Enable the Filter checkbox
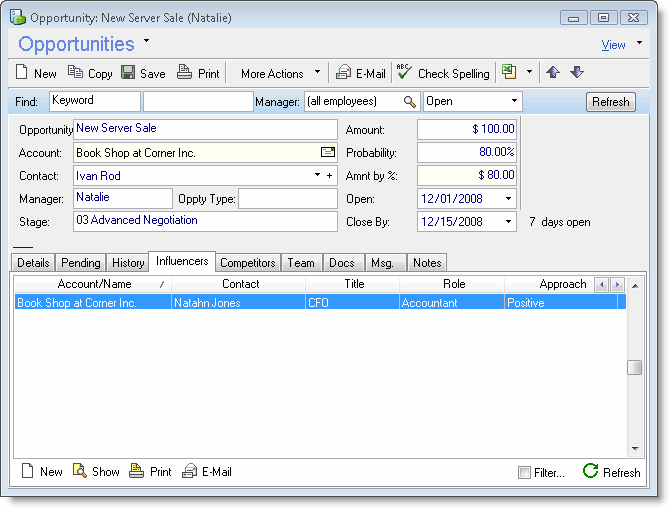 (x=525, y=472)
